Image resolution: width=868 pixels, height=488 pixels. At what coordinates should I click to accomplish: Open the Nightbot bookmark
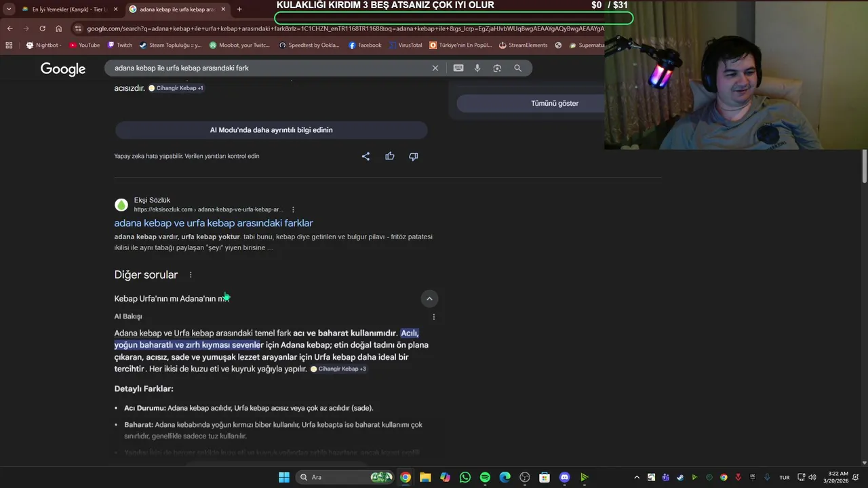pos(44,45)
